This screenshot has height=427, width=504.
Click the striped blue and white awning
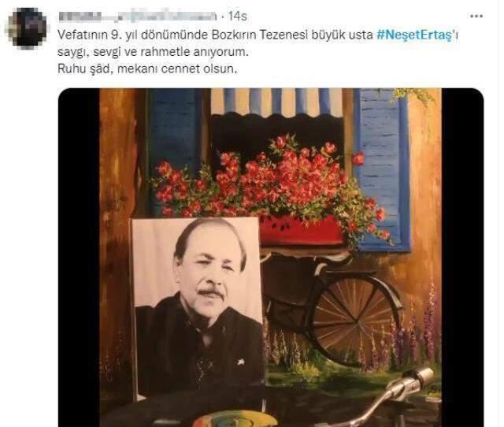point(276,103)
